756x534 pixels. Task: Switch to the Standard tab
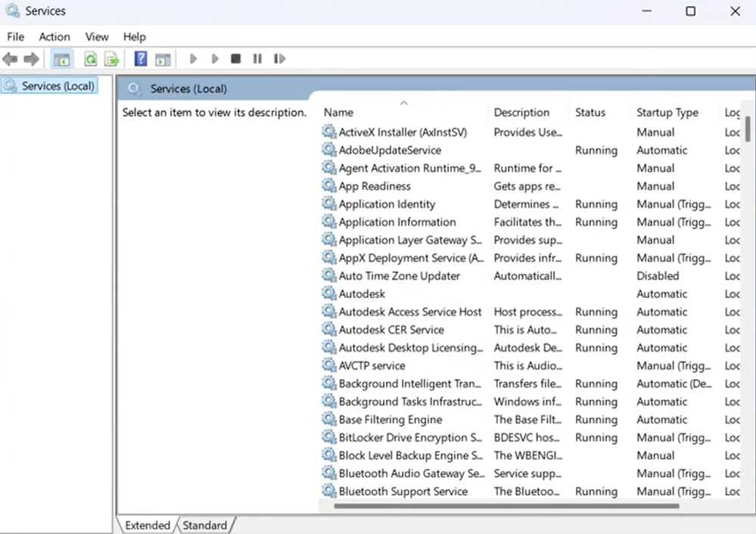coord(204,525)
